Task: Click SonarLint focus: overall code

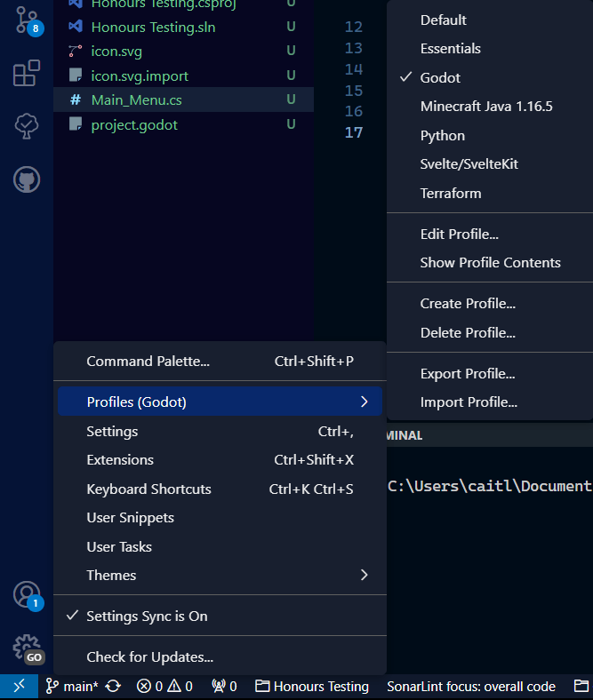Action: pyautogui.click(x=471, y=686)
